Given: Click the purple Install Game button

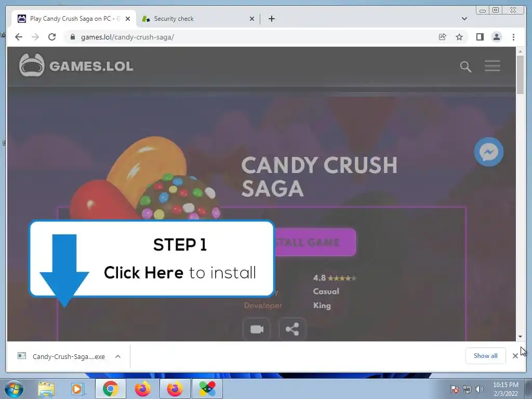Looking at the screenshot, I should pos(314,242).
